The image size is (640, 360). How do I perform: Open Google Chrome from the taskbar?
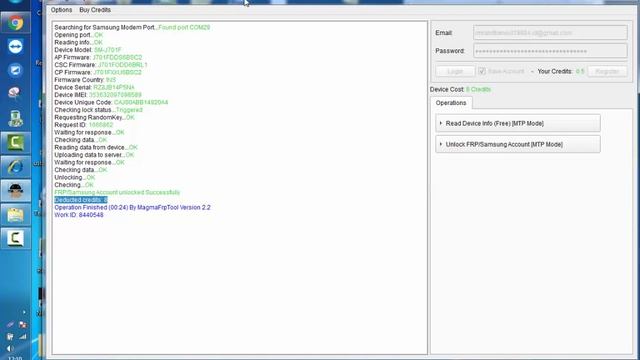coord(16,23)
